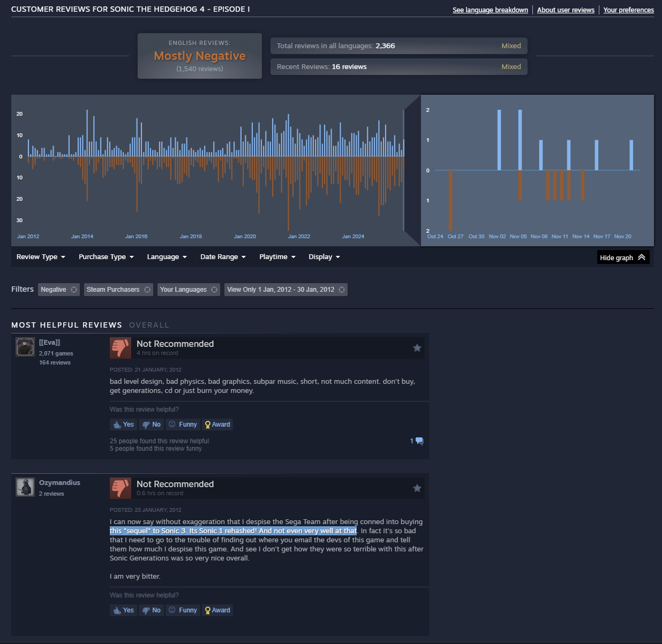Screen dimensions: 662x644
Task: Click thumbs-down icon on [[Eva]]'s review
Action: coord(121,348)
